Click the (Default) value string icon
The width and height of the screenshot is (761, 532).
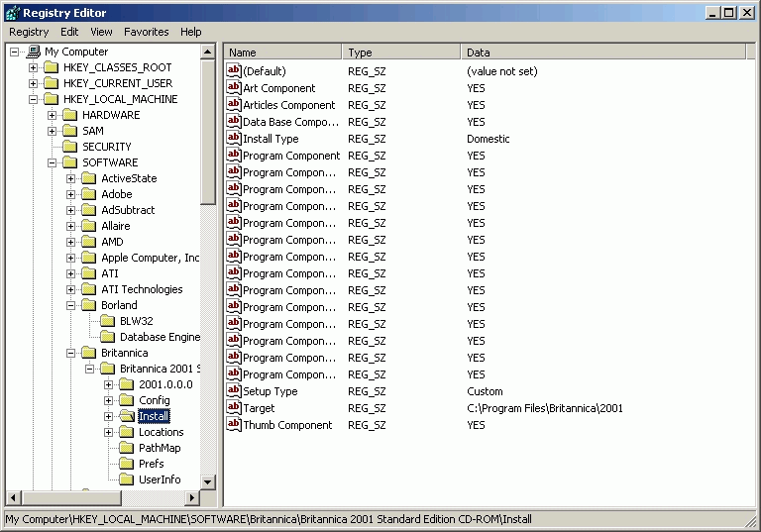[234, 71]
